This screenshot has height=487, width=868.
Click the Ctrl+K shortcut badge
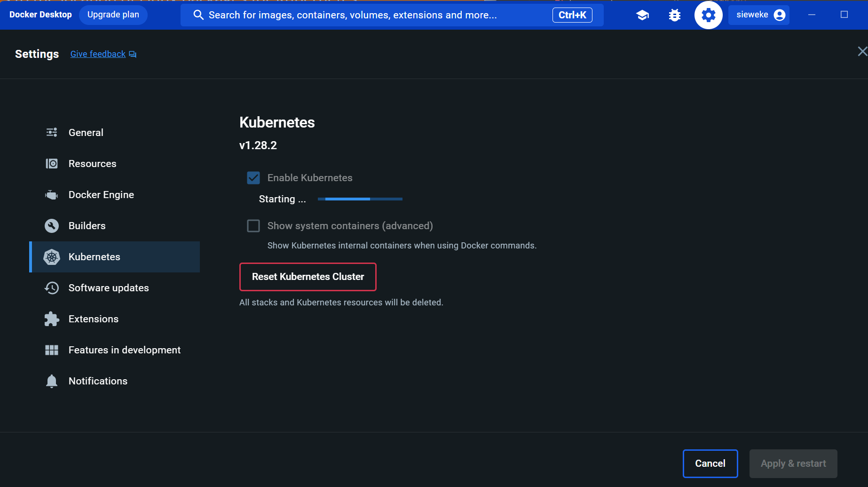(x=572, y=15)
